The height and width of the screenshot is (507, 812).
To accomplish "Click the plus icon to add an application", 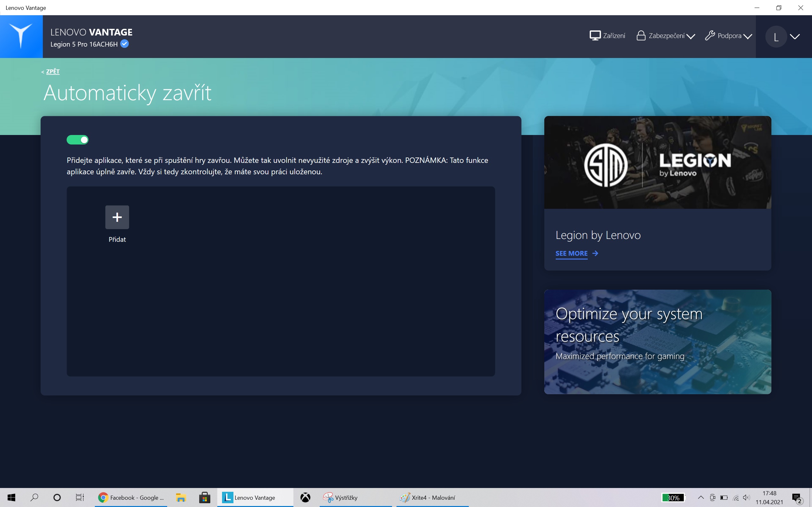I will click(117, 217).
